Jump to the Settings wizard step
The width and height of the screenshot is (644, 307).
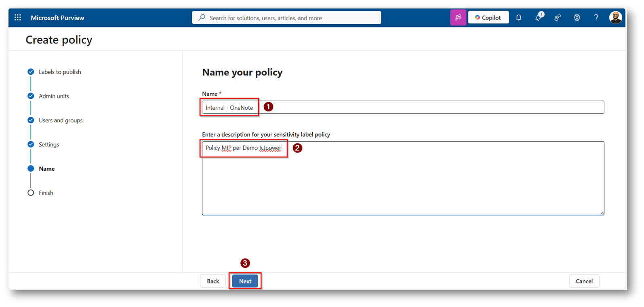[x=49, y=144]
